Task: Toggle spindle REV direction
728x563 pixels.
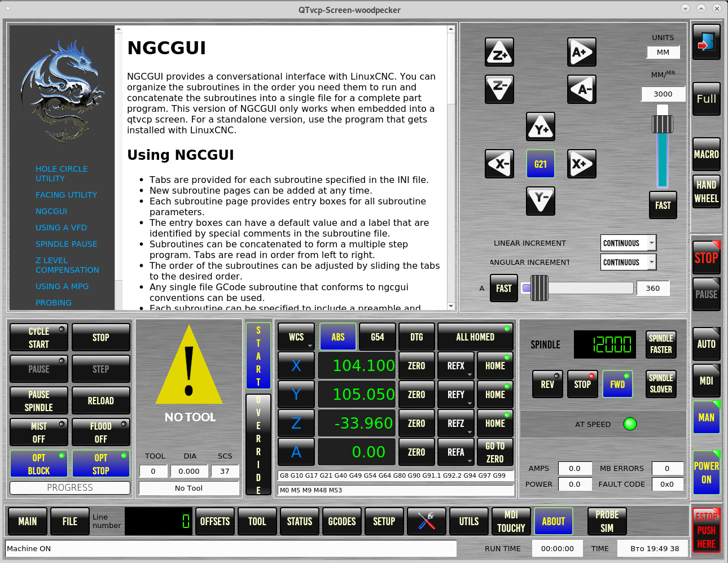Action: [547, 385]
